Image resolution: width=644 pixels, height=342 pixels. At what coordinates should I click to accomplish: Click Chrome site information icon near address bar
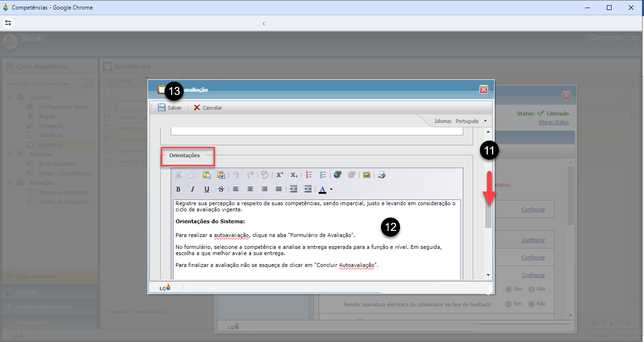point(9,23)
